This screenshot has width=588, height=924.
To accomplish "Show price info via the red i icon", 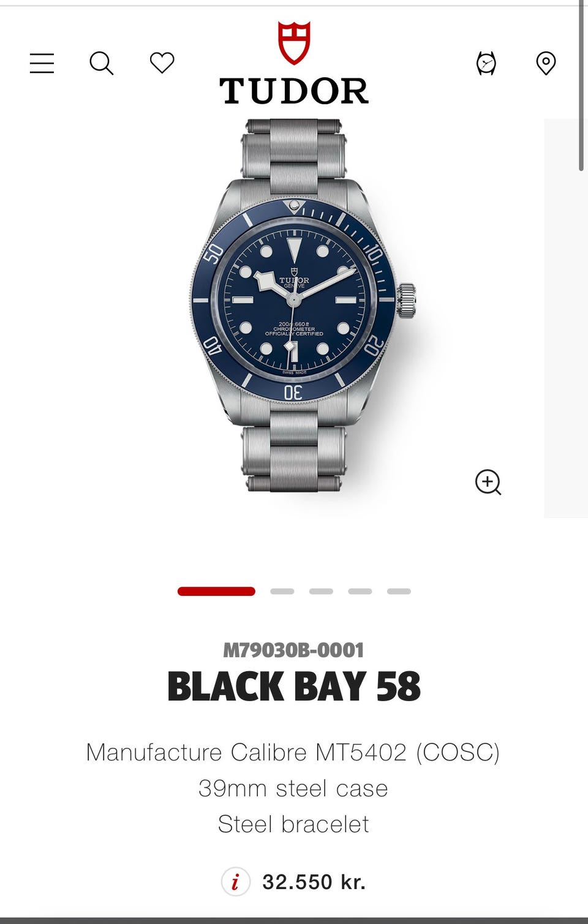I will [x=235, y=882].
